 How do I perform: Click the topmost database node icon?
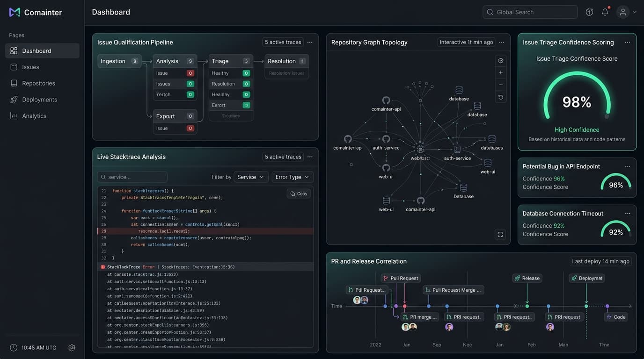tap(459, 90)
